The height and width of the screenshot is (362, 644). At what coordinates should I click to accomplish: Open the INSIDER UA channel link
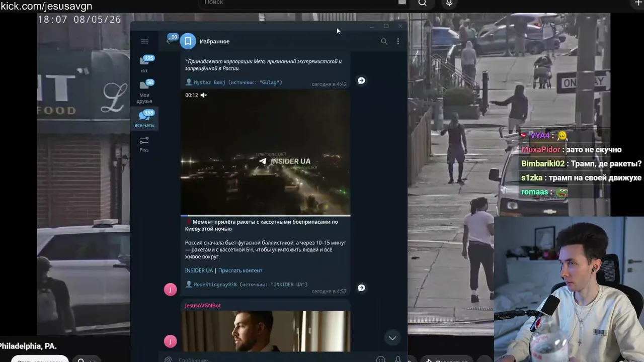pyautogui.click(x=199, y=270)
